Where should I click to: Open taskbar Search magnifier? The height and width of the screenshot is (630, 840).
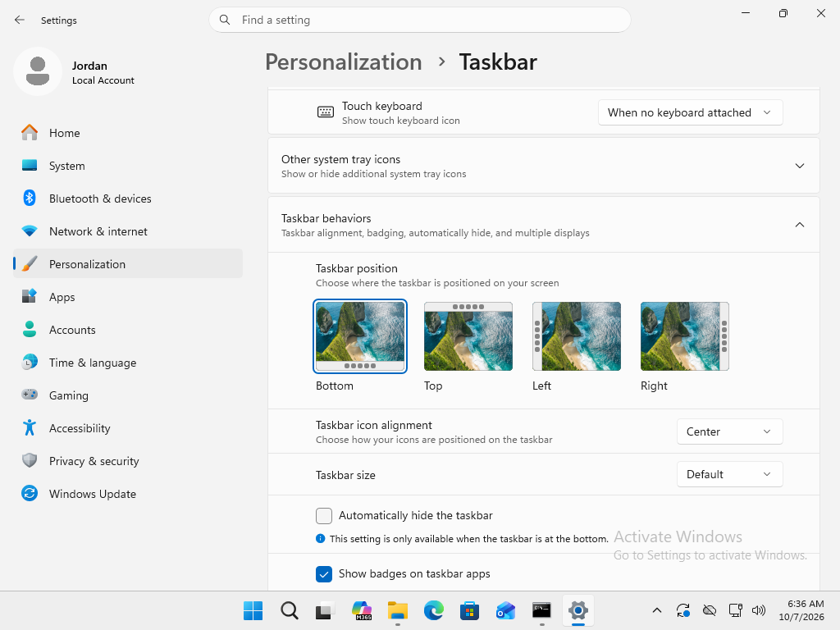click(x=290, y=610)
